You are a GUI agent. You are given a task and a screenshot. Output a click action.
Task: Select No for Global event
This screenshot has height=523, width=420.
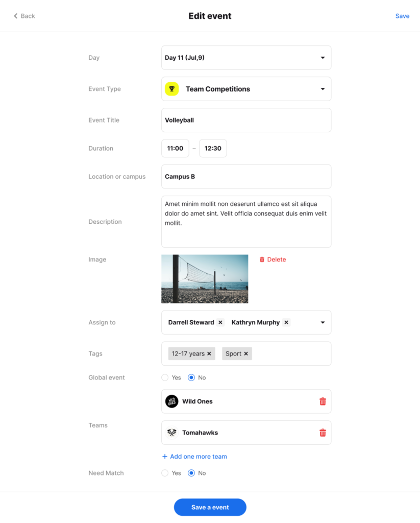pos(191,377)
